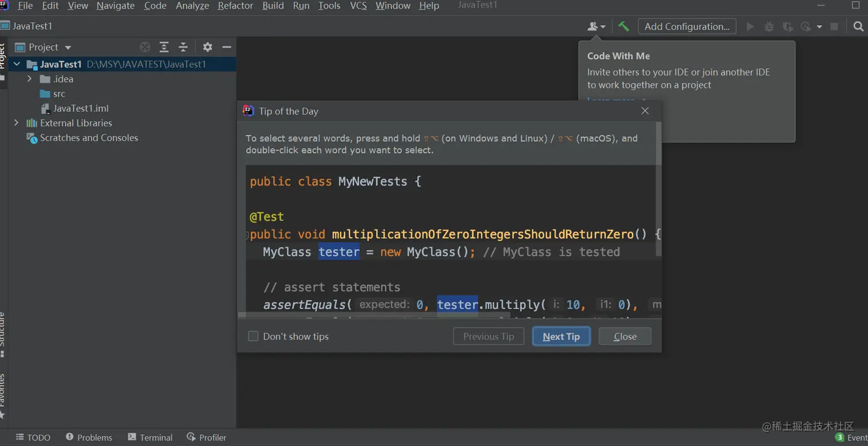Expand the .idea folder node
868x446 pixels.
29,79
